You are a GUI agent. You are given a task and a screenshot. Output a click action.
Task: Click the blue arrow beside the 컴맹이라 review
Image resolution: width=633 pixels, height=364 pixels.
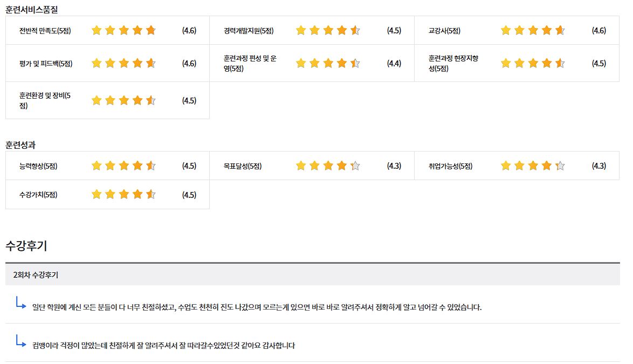(21, 341)
